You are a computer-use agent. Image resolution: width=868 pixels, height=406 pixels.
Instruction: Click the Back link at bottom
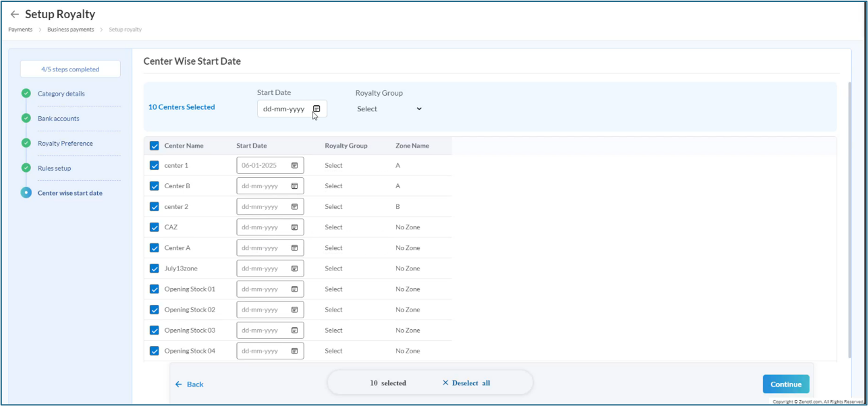(189, 384)
